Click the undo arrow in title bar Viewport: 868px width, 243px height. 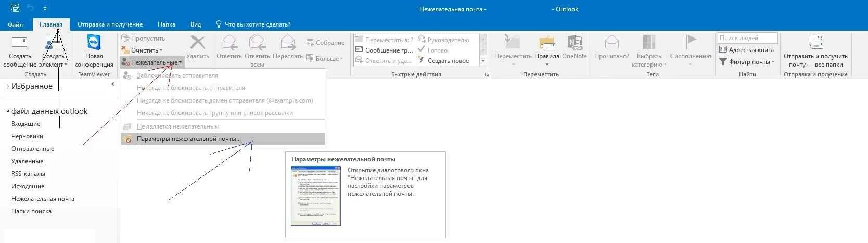pos(30,8)
